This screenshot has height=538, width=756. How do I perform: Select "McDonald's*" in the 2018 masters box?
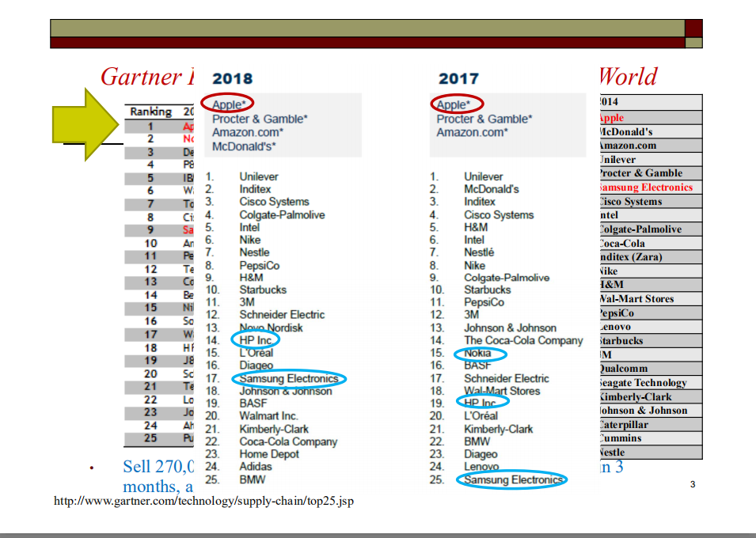[x=244, y=146]
